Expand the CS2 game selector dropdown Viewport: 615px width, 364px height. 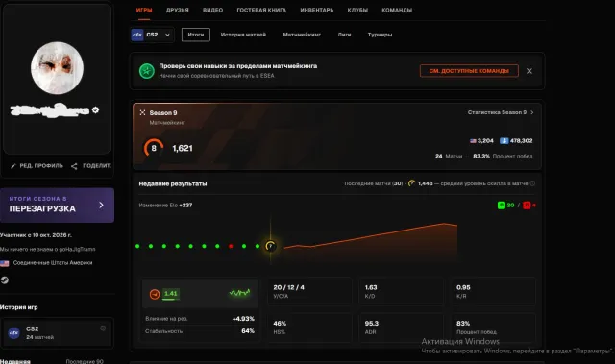152,35
